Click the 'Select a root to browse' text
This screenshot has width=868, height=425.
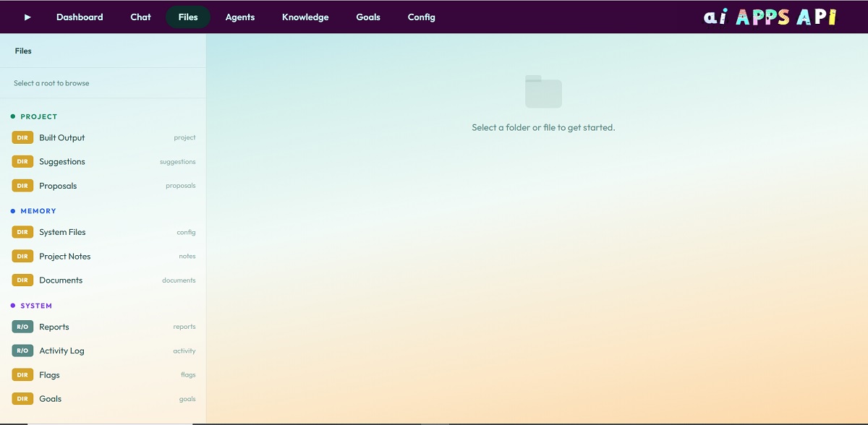coord(51,84)
